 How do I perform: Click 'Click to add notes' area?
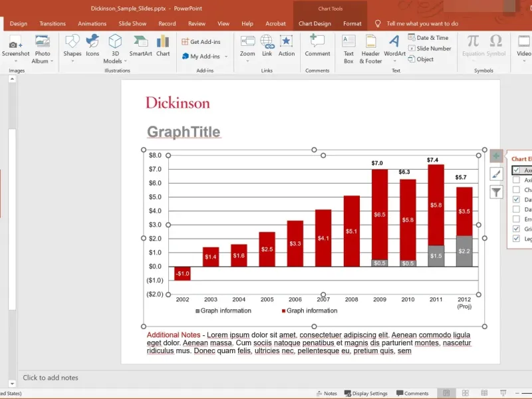click(51, 378)
